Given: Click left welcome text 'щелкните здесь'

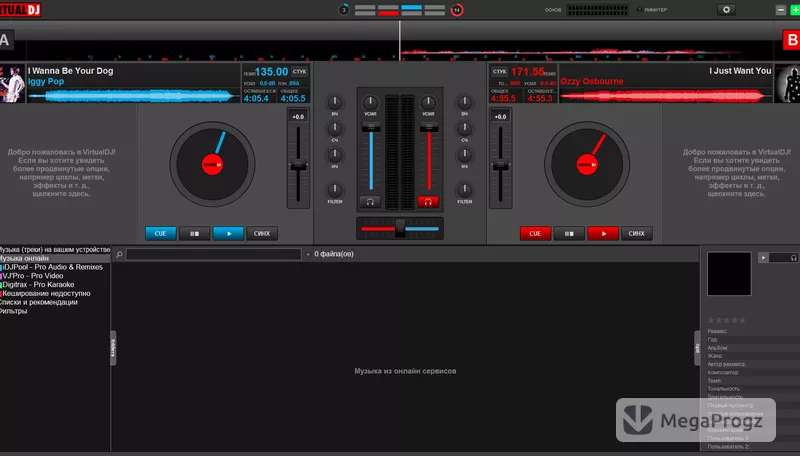Looking at the screenshot, I should point(61,194).
